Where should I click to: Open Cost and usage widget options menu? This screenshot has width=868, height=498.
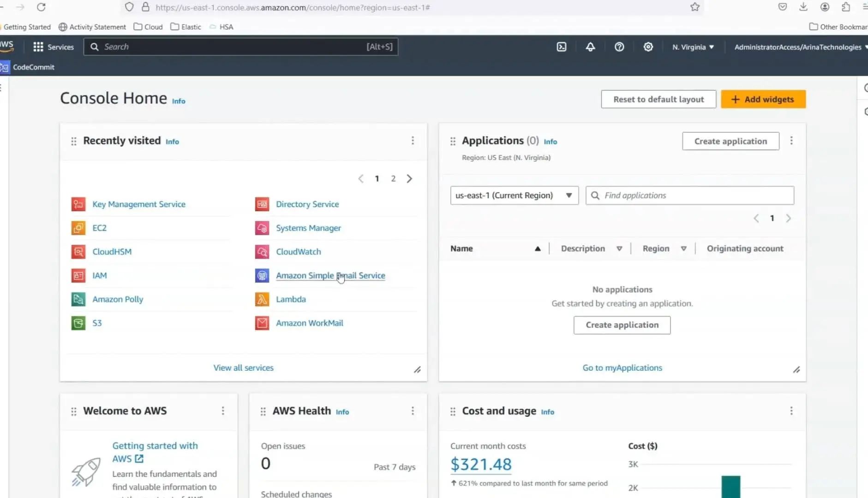coord(791,411)
